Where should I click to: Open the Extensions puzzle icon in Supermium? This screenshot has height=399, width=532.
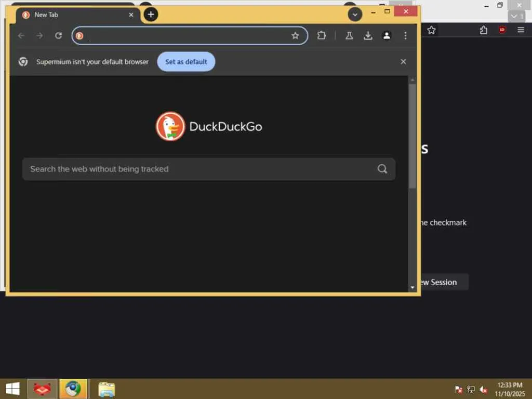coord(321,36)
